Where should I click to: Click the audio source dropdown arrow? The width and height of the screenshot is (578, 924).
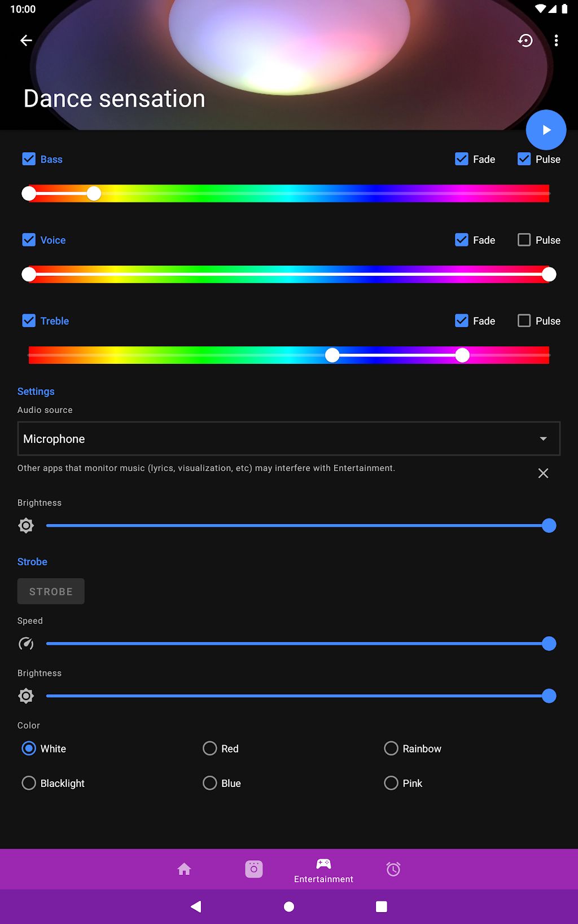(543, 439)
